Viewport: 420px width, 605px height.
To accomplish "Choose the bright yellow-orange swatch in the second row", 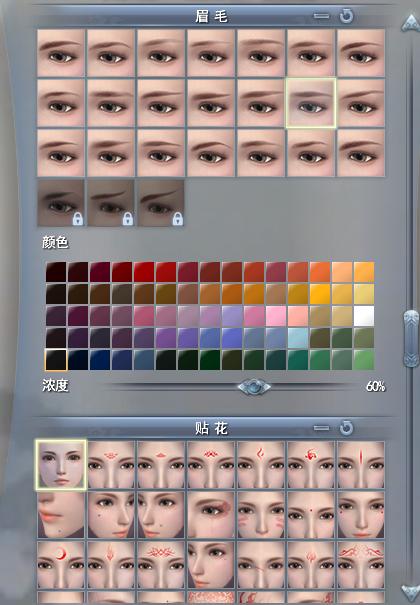I will coord(320,294).
